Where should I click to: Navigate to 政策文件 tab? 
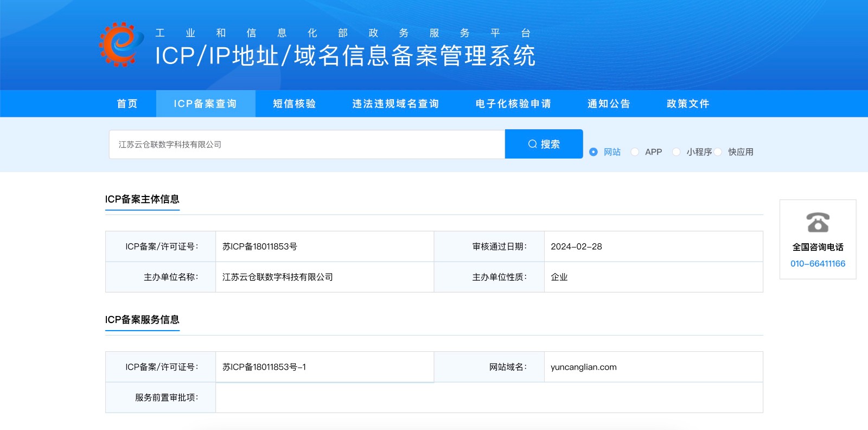[x=688, y=104]
